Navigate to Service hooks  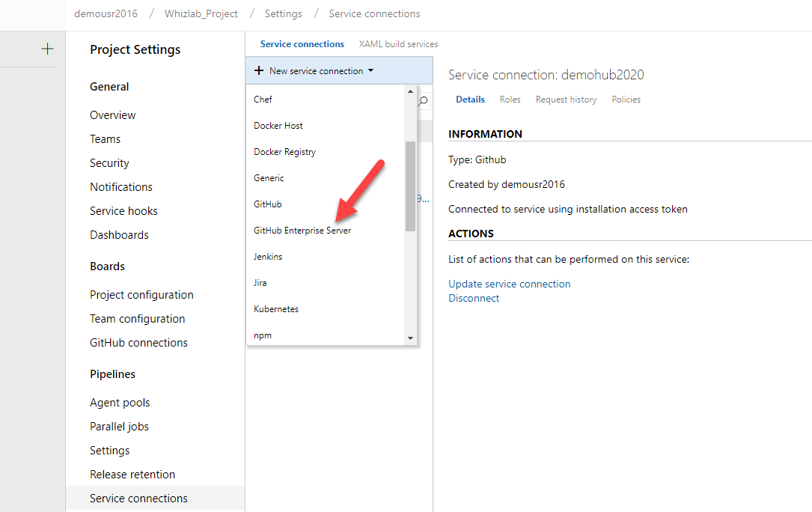click(x=123, y=211)
